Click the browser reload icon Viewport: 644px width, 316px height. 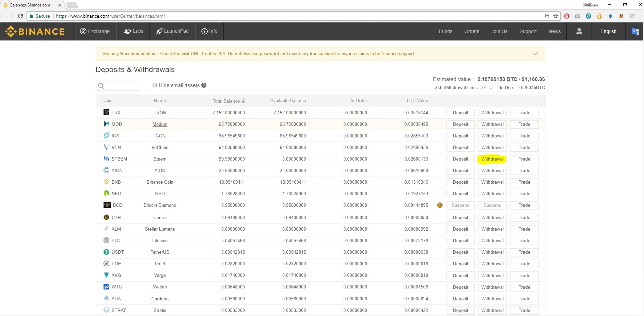(20, 16)
